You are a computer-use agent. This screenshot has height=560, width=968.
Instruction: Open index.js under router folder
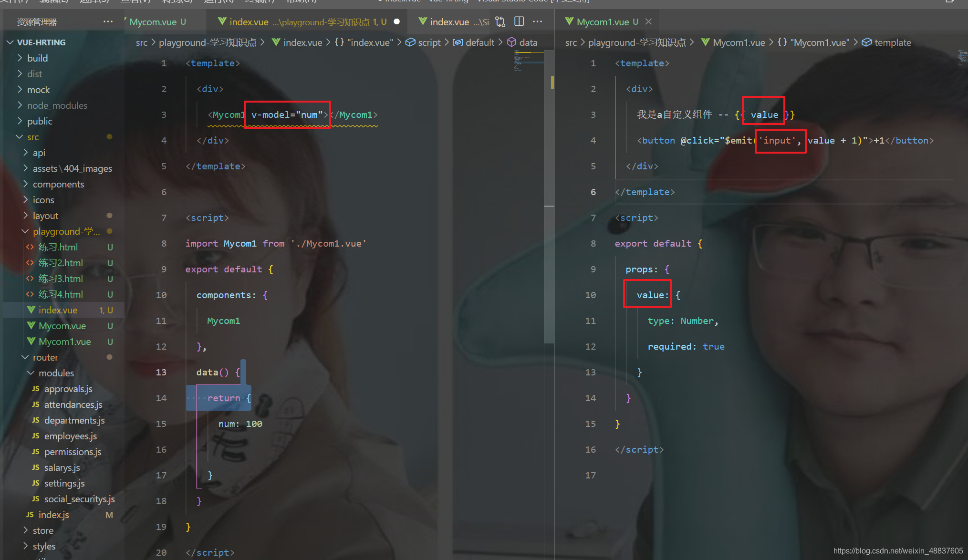pos(53,515)
